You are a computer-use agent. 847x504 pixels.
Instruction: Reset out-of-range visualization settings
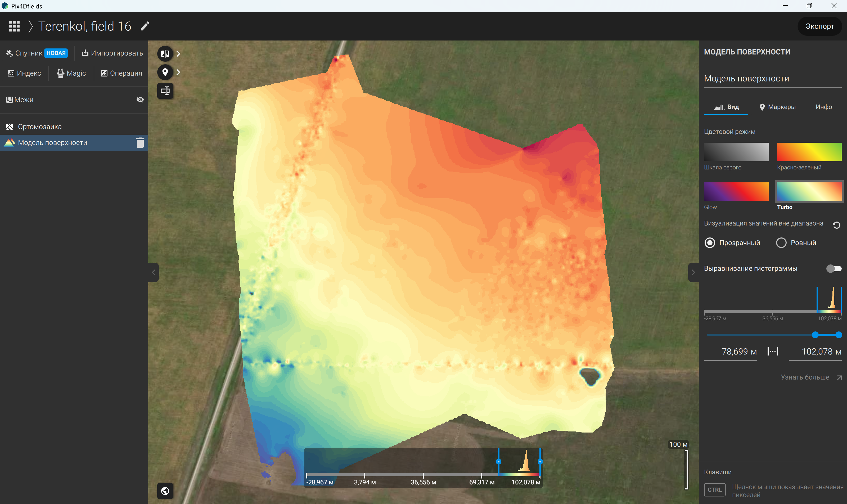tap(836, 225)
